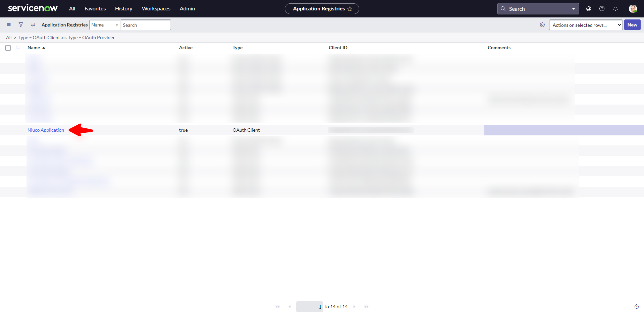This screenshot has width=644, height=314.
Task: Click the New button
Action: (632, 25)
